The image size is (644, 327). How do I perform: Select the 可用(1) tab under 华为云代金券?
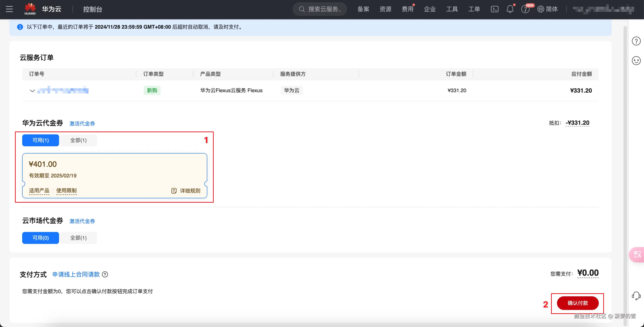click(x=40, y=140)
